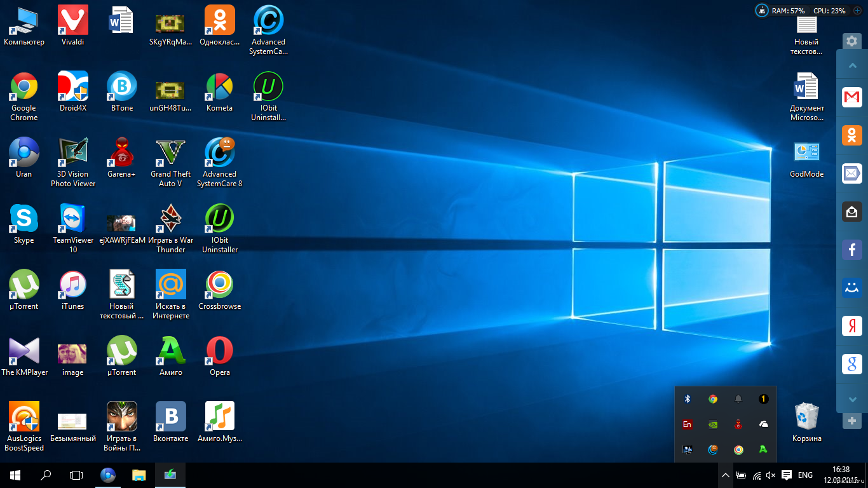This screenshot has width=868, height=488.
Task: Select the Crossbrowse desktop icon
Action: pos(220,290)
